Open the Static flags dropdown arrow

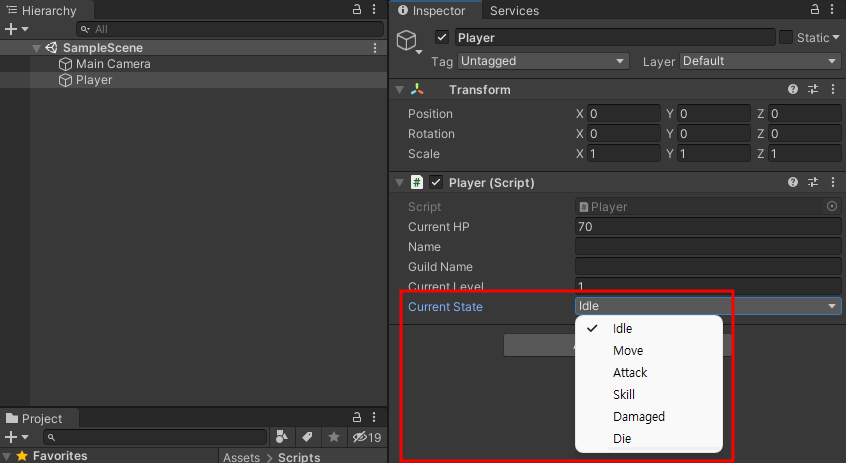click(836, 37)
